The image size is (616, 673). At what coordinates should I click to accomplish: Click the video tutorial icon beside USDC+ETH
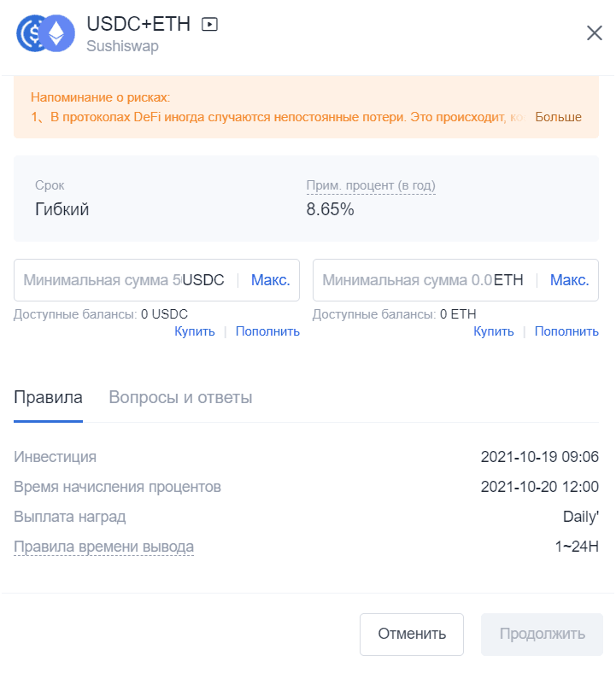point(209,24)
